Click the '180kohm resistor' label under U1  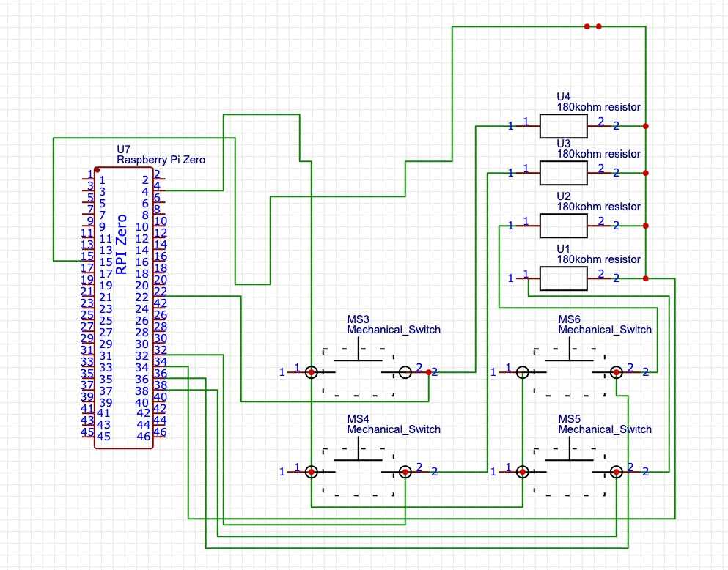coord(598,259)
